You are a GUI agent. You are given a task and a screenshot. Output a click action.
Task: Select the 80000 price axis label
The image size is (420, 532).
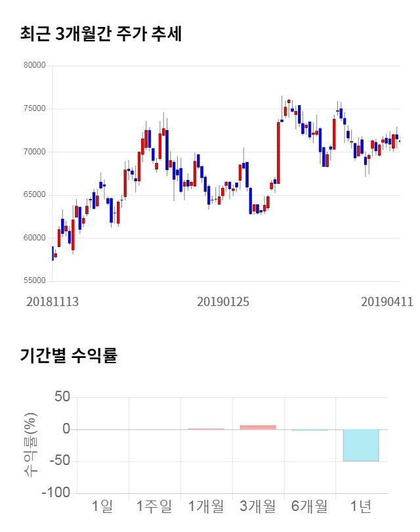(x=34, y=66)
